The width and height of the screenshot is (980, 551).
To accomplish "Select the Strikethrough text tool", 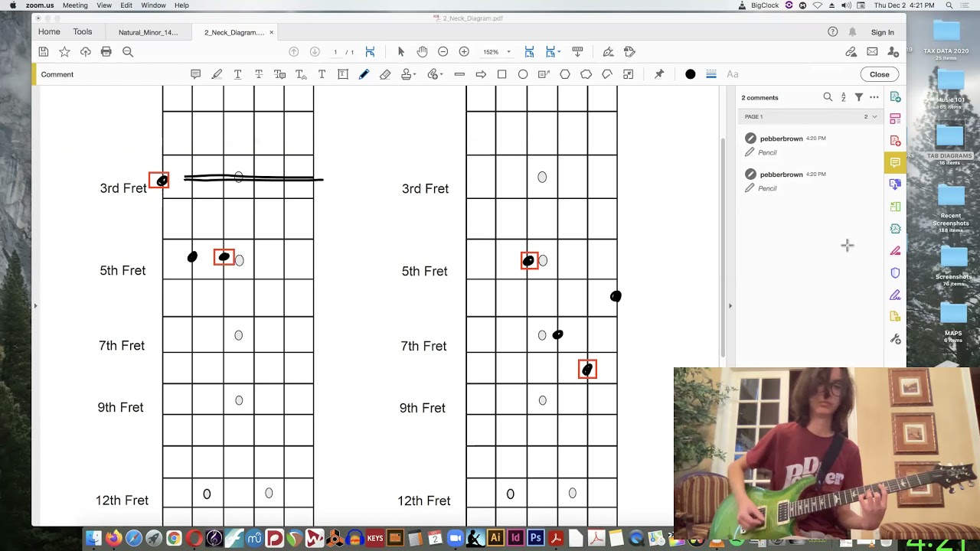I will click(x=259, y=74).
